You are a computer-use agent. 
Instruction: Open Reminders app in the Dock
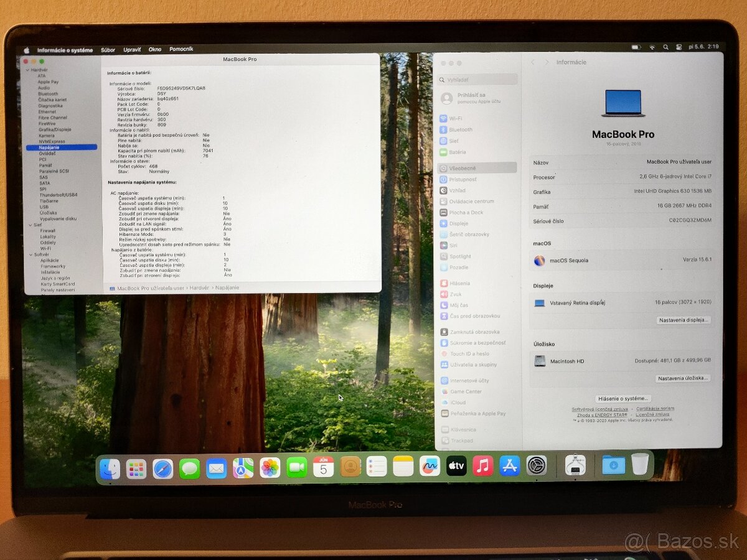tap(377, 466)
